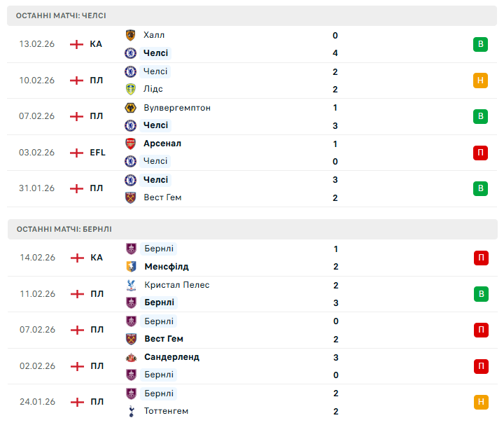Screen dimensions: 504x425
Task: Click the red loss badge for Arsenal match
Action: (480, 153)
